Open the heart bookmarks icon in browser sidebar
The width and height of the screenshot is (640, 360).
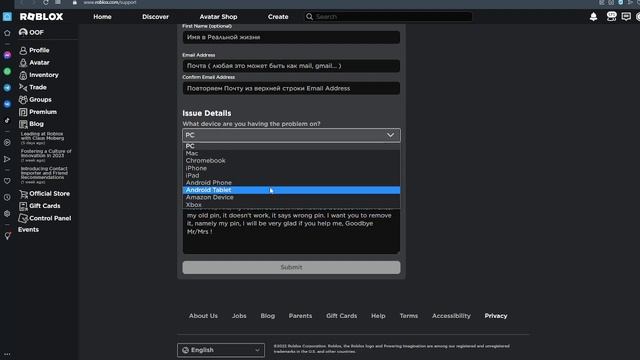point(7,181)
